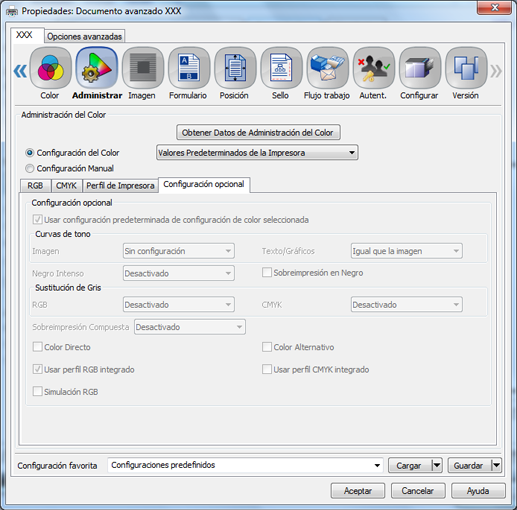This screenshot has width=517, height=510.
Task: Click the right double-arrow scroll icon
Action: point(496,71)
